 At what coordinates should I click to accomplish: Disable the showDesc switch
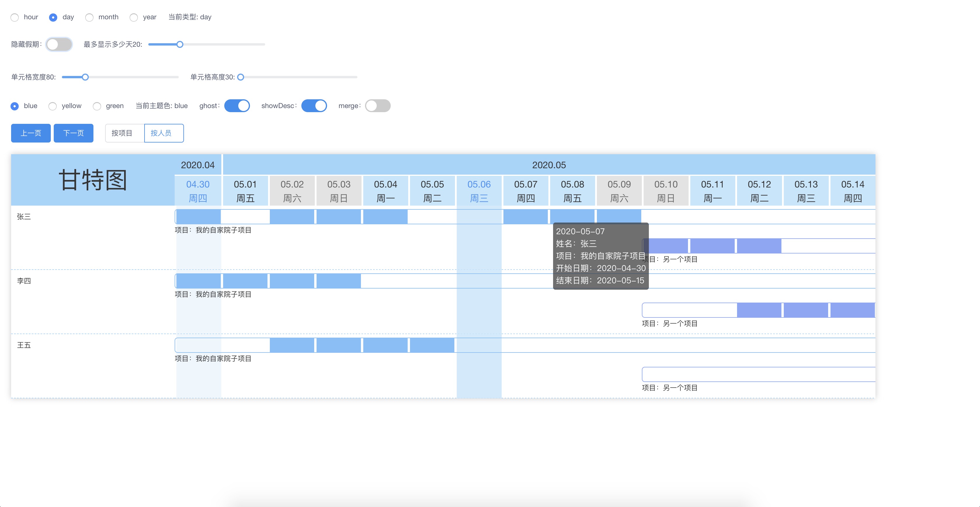pos(314,106)
